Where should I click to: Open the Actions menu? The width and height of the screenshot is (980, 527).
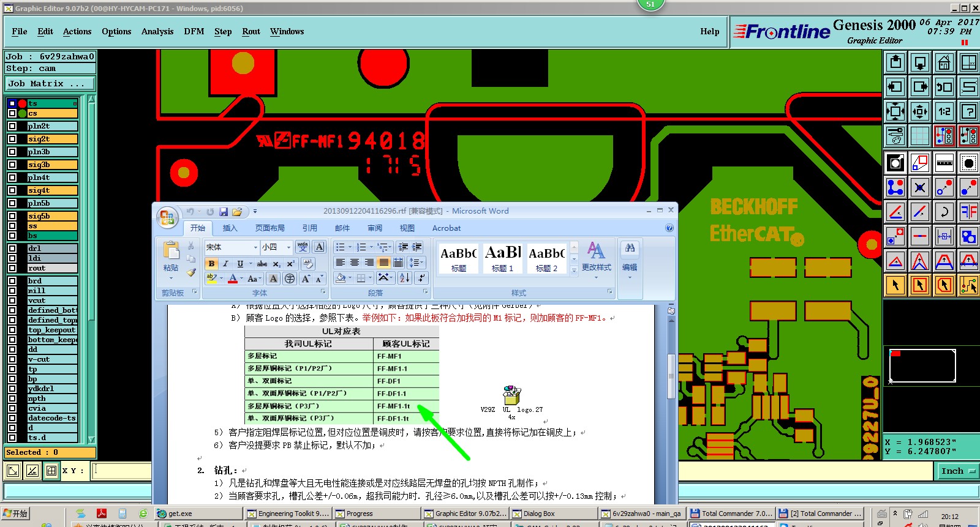[x=77, y=31]
